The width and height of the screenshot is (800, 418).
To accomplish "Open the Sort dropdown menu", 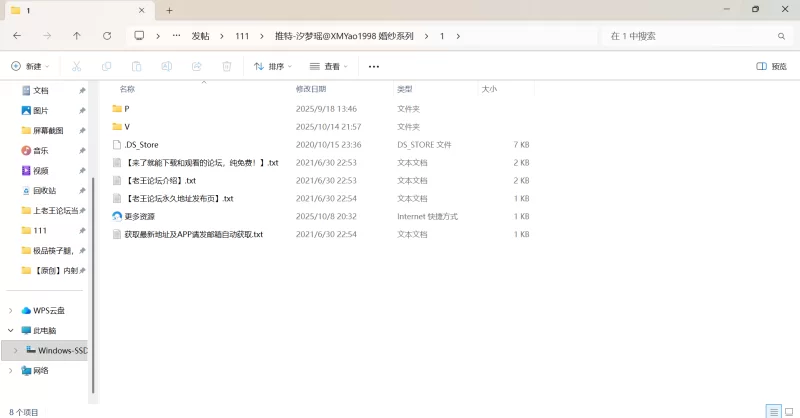I will (273, 66).
